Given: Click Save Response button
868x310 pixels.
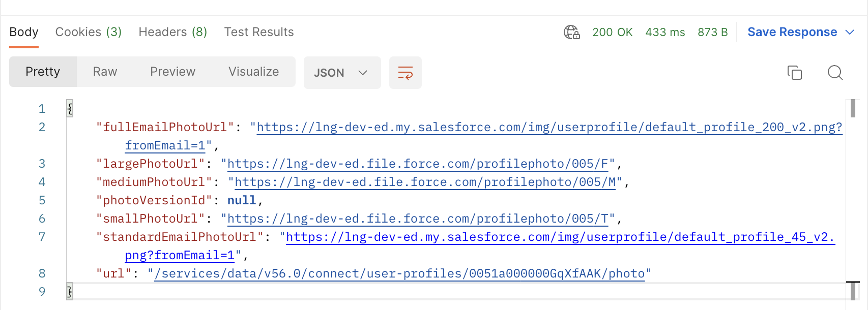Looking at the screenshot, I should click(792, 32).
